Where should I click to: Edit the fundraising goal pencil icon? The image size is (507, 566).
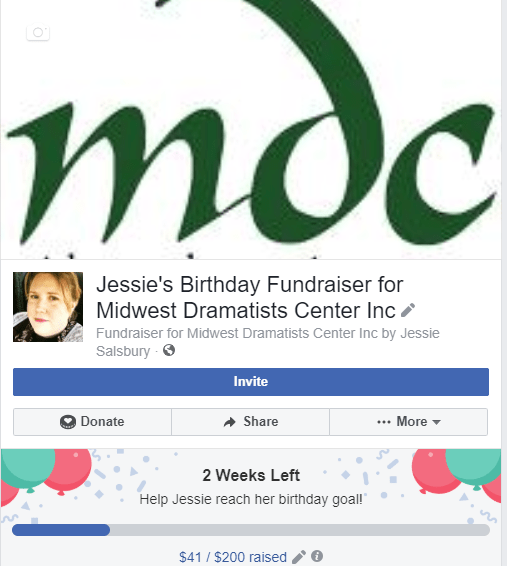pos(299,557)
